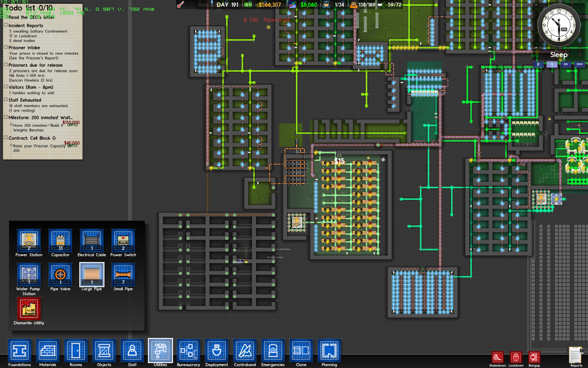Open the Bureaucracy research menu

pos(189,350)
